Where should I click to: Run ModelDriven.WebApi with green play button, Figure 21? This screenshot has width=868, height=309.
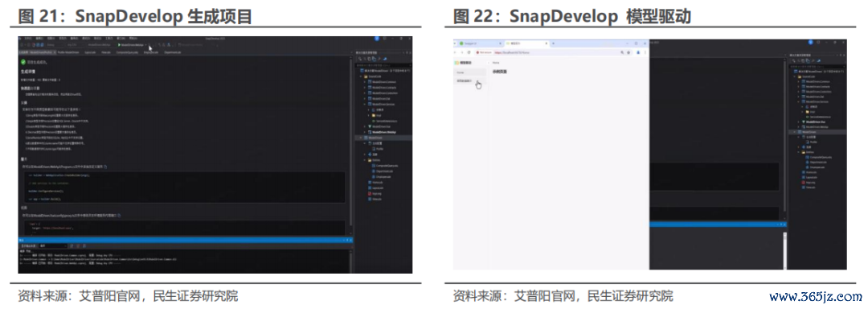pyautogui.click(x=119, y=45)
